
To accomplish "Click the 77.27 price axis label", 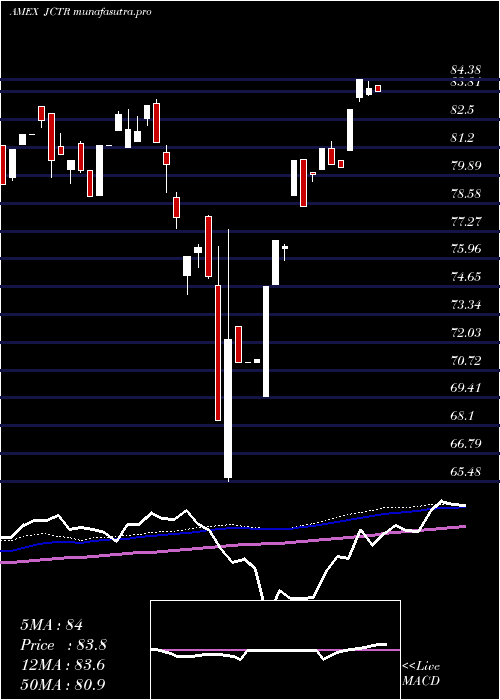I will (466, 221).
